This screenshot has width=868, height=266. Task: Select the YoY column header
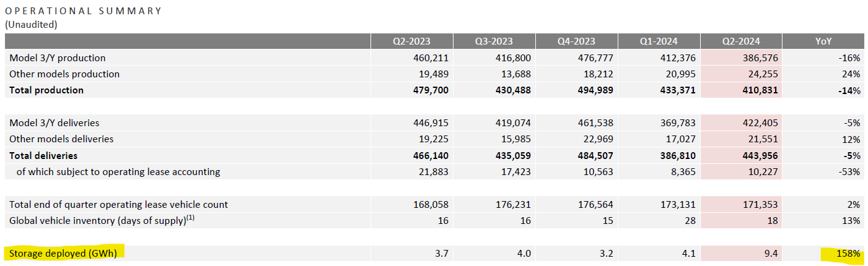[x=823, y=41]
